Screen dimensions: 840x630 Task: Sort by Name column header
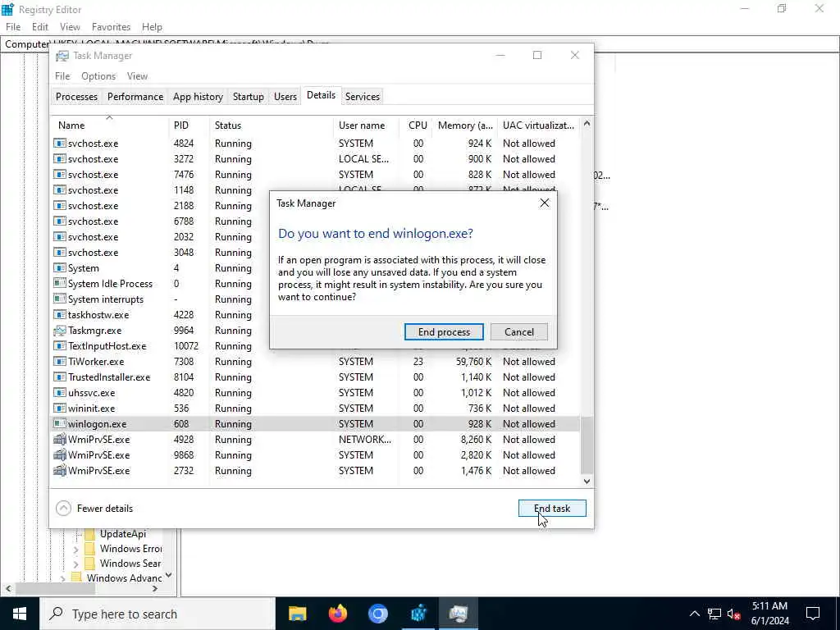pyautogui.click(x=109, y=126)
